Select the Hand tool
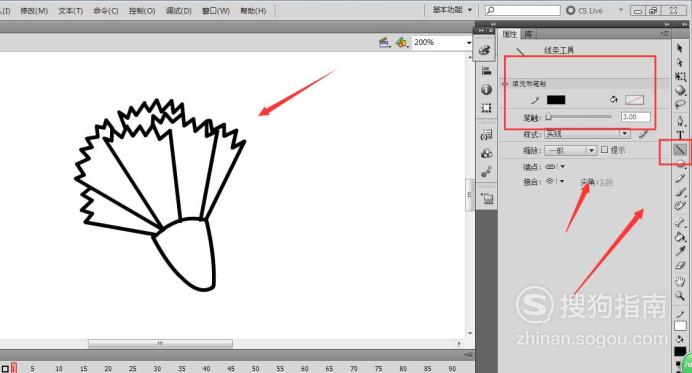Screen dimensions: 692x373 680,281
